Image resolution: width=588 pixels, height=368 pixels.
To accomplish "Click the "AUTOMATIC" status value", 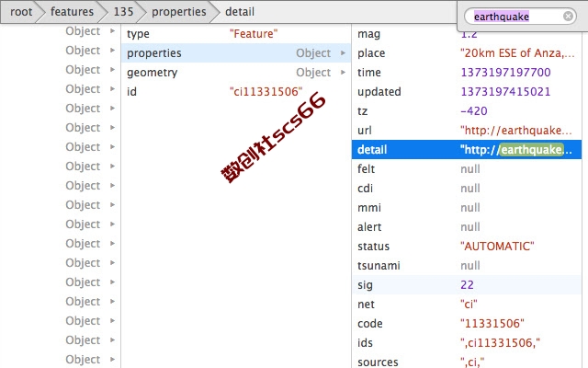I will coord(497,247).
